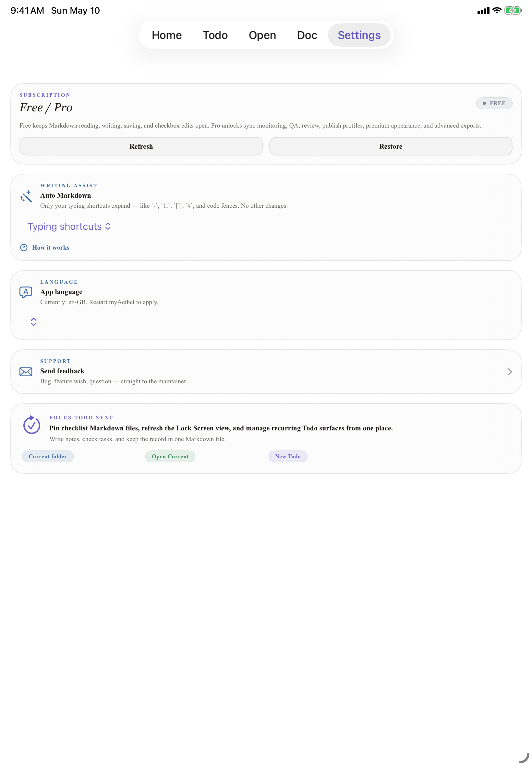
Task: Click the battery charging status icon
Action: pos(513,10)
